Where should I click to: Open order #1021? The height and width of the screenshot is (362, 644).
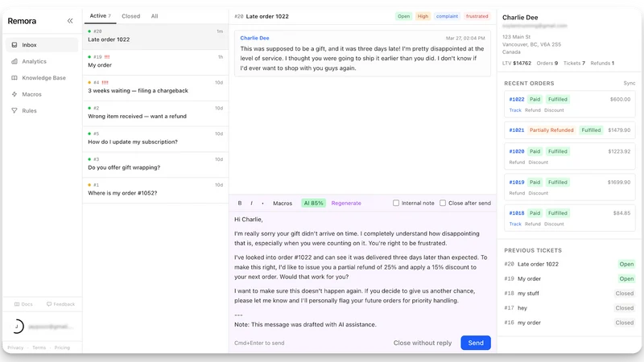coord(517,130)
